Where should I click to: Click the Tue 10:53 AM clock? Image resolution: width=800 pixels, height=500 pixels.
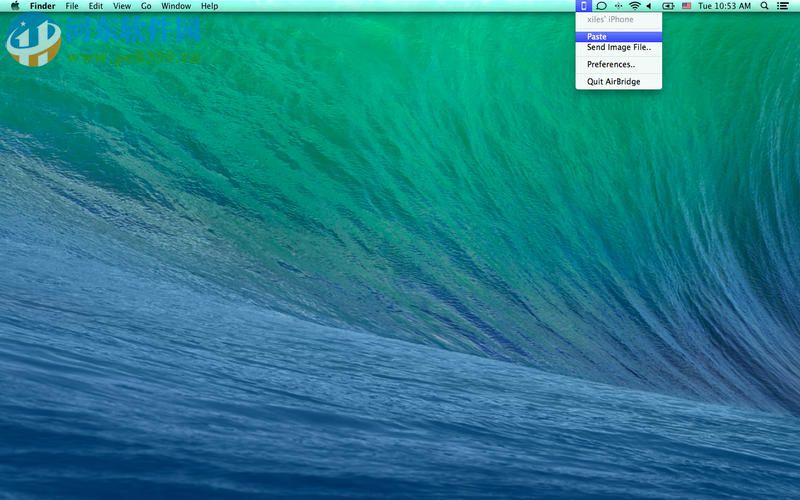pos(724,6)
